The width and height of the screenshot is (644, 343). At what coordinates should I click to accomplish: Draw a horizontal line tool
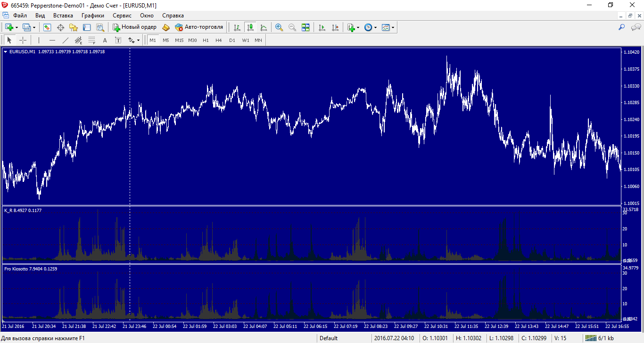point(52,40)
